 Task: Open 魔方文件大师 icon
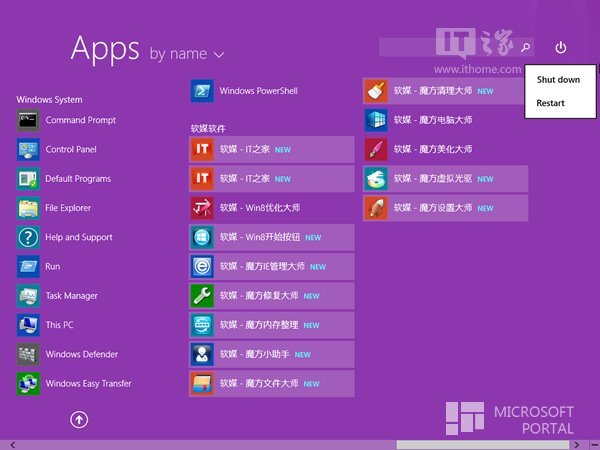coord(202,384)
